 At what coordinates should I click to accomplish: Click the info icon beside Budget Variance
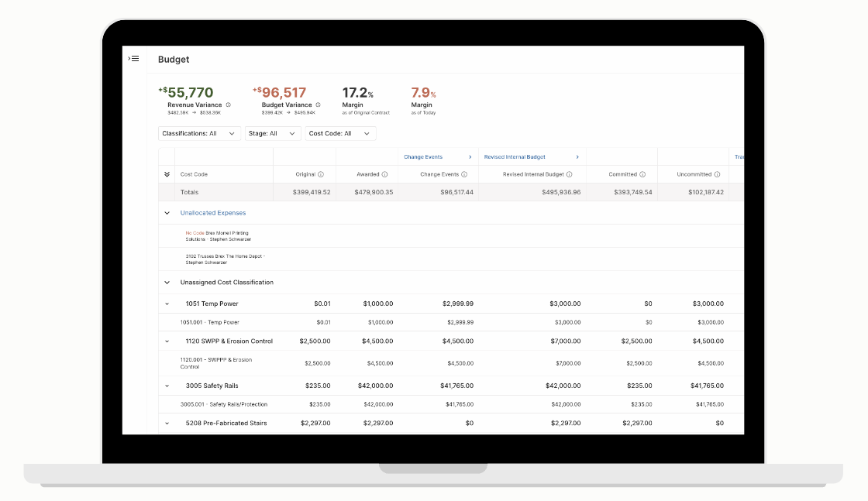click(x=318, y=105)
